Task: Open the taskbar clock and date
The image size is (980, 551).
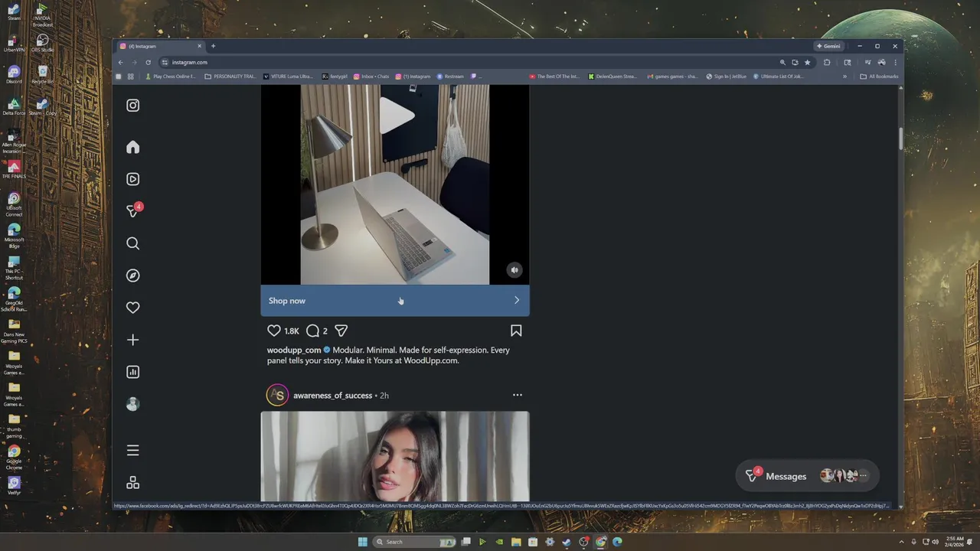Action: (955, 542)
